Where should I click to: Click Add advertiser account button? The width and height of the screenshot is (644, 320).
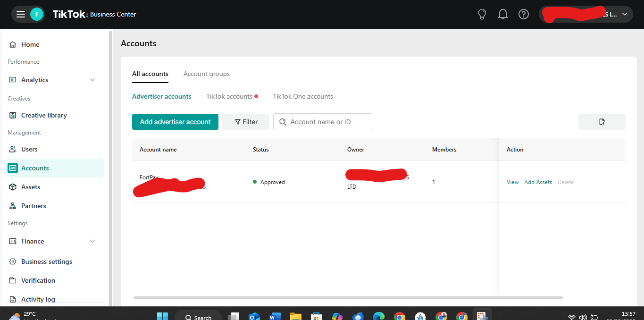coord(175,122)
